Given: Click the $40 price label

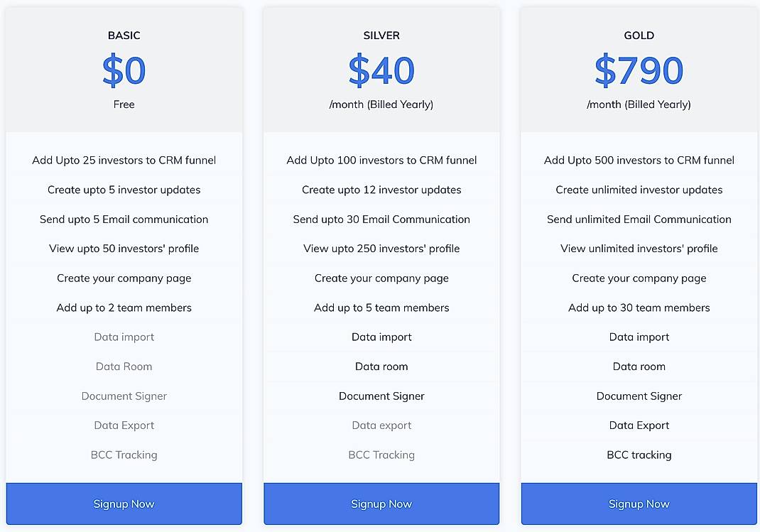Looking at the screenshot, I should (381, 70).
